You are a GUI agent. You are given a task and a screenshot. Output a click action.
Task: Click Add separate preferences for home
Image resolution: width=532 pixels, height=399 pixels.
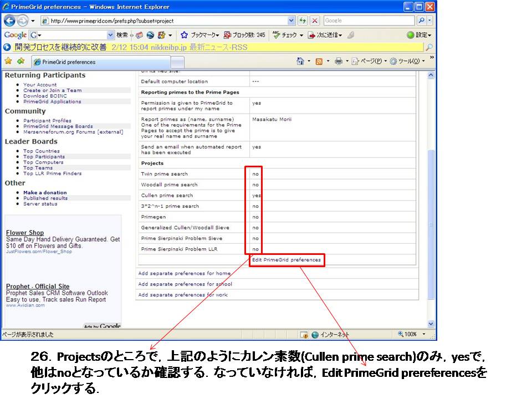click(185, 273)
